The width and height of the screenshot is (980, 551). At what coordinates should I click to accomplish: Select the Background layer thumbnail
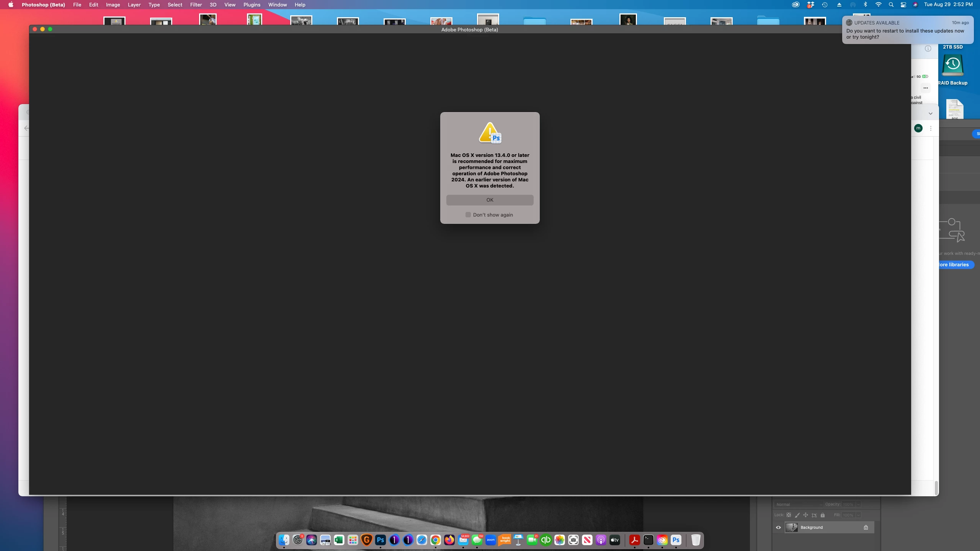(x=791, y=527)
